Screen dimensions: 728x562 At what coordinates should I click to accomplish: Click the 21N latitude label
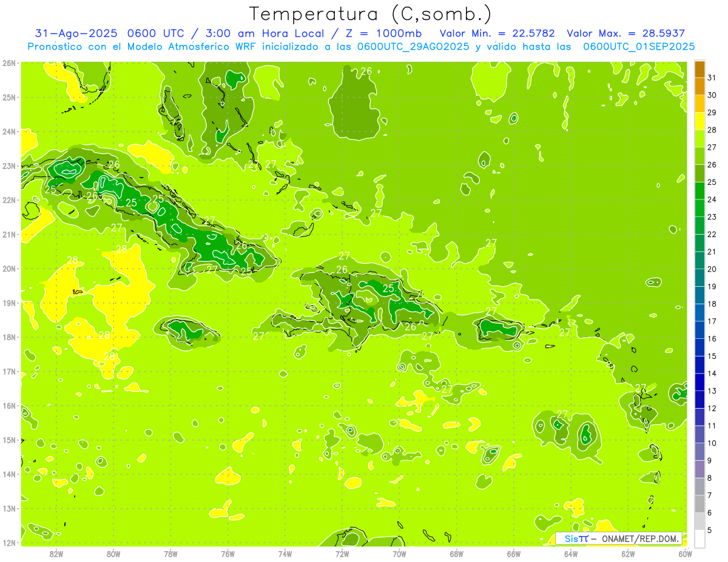click(8, 235)
